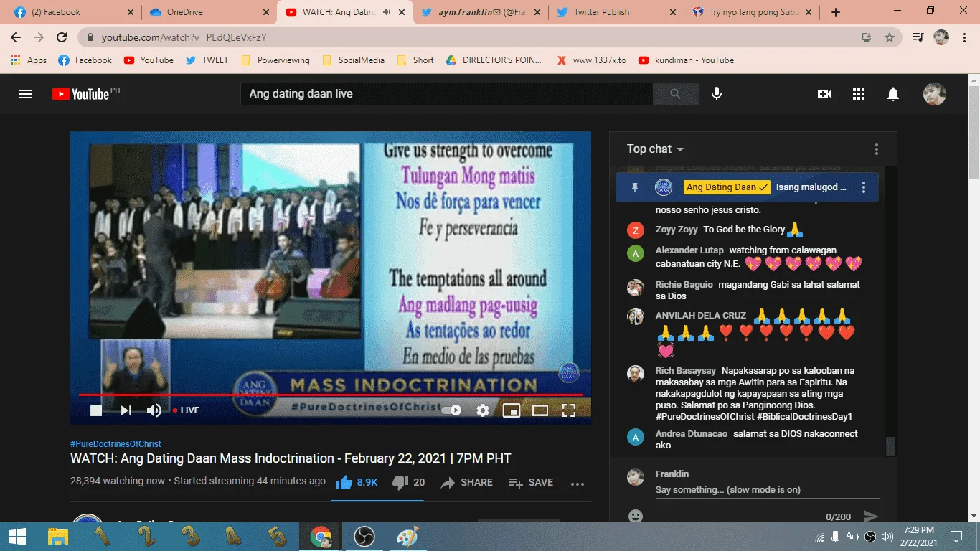This screenshot has height=551, width=980.
Task: Click the live stream progress bar
Action: point(331,395)
